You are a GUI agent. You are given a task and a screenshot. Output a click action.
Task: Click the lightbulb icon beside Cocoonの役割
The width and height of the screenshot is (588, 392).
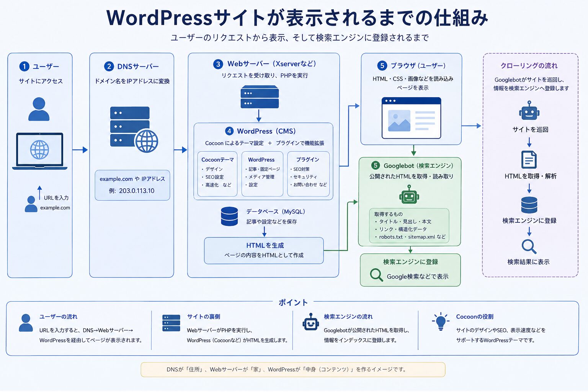(441, 322)
